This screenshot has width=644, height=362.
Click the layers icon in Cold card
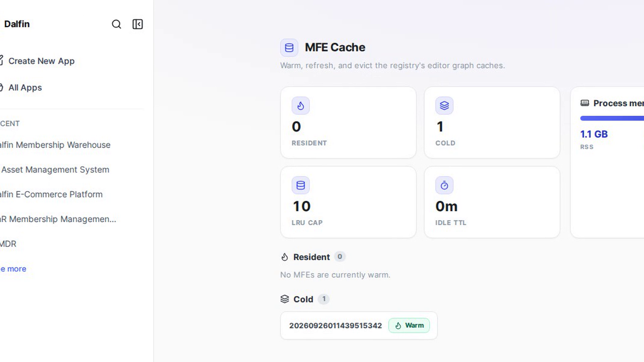click(x=444, y=106)
